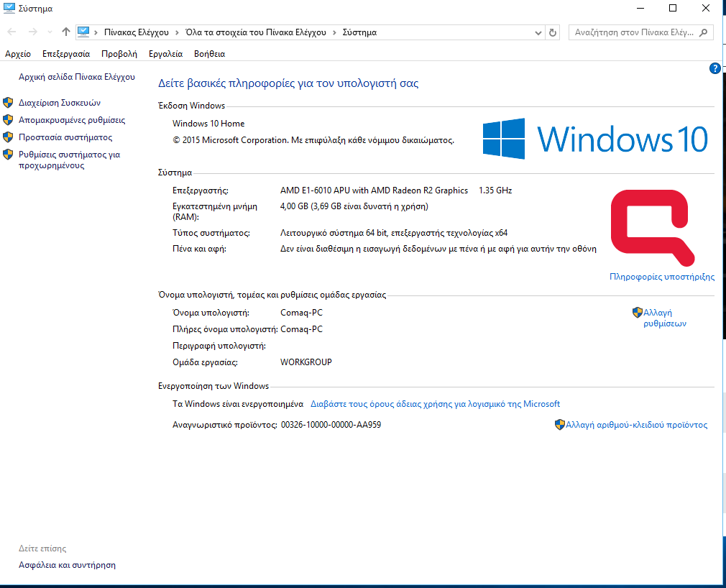Click Σύστημα breadcrumb segment
Image resolution: width=726 pixels, height=588 pixels.
[359, 32]
